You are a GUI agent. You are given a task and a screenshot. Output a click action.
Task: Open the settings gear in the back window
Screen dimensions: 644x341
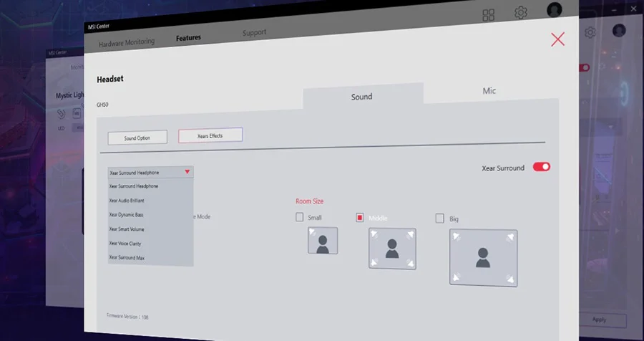[x=590, y=32]
